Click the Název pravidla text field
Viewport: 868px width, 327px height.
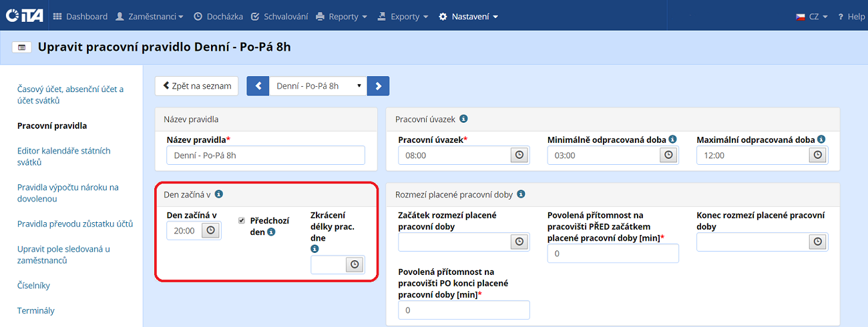coord(266,155)
